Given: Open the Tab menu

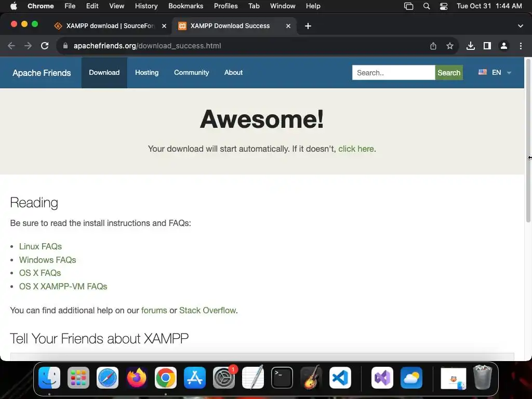Looking at the screenshot, I should click(254, 6).
